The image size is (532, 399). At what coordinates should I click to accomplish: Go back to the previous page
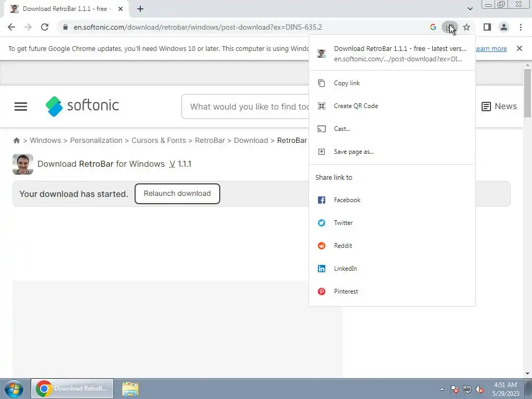tap(11, 27)
